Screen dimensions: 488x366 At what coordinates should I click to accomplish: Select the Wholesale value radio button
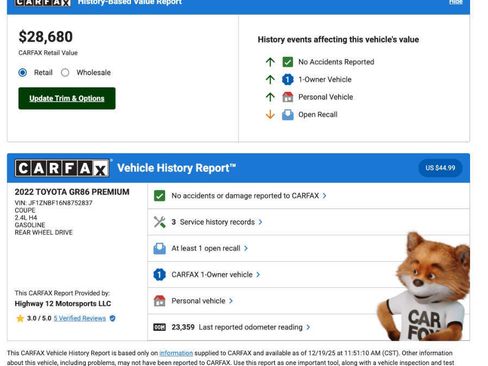pos(65,72)
